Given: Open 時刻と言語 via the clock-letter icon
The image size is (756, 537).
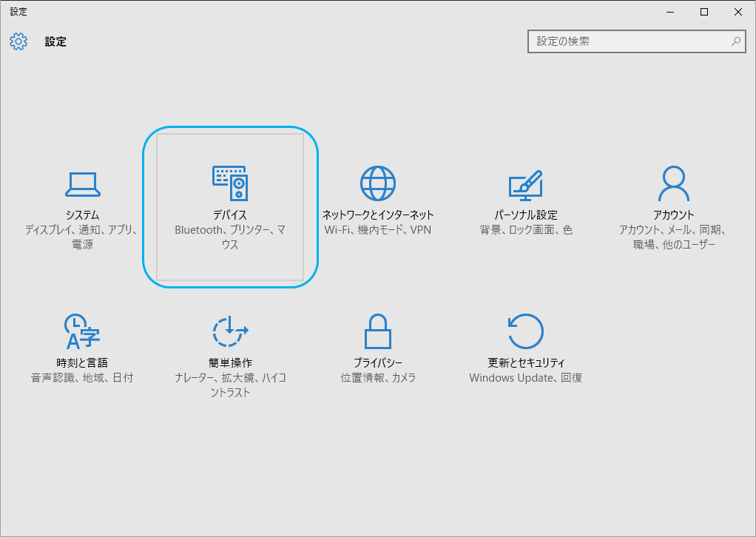Looking at the screenshot, I should coord(82,331).
